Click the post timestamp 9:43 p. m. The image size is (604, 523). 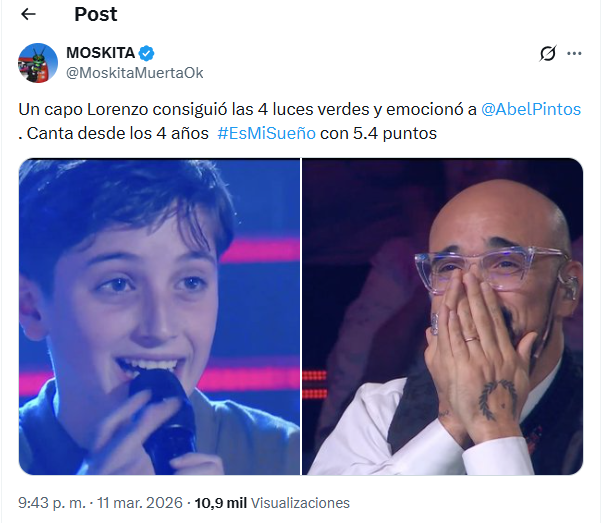52,503
